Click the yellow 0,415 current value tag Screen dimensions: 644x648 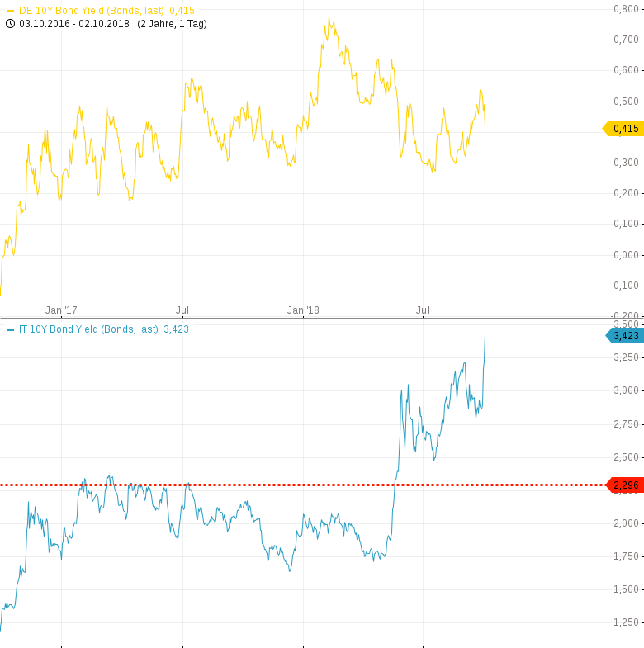coord(623,129)
